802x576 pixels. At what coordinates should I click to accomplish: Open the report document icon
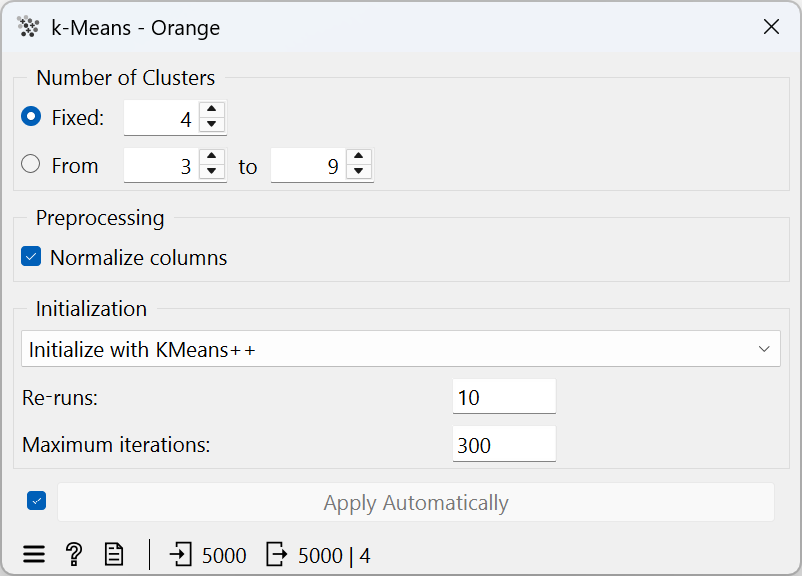click(114, 555)
